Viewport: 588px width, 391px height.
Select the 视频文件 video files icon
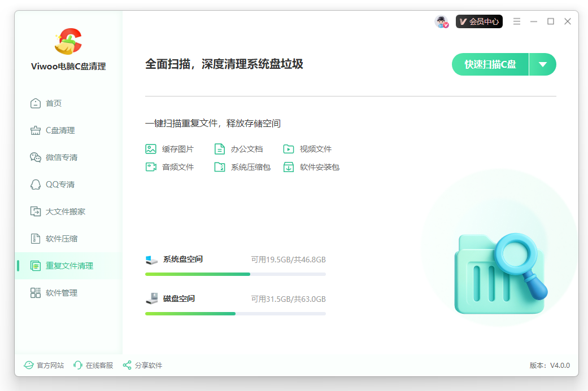coord(289,148)
